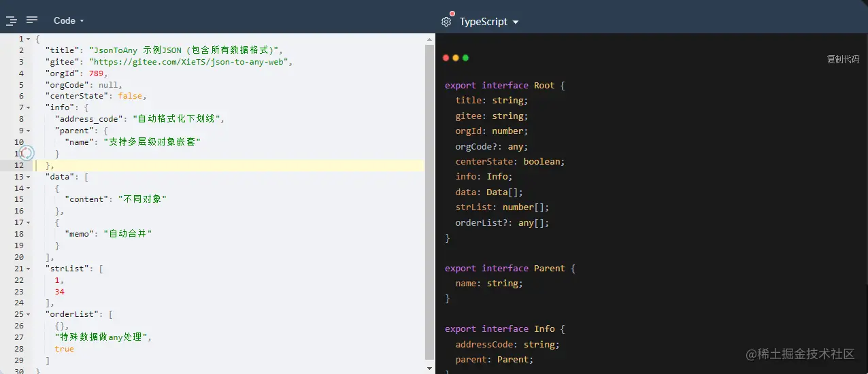Click the string "支持多层级对象嵌套"
Screen dimensions: 868x374
click(152, 142)
